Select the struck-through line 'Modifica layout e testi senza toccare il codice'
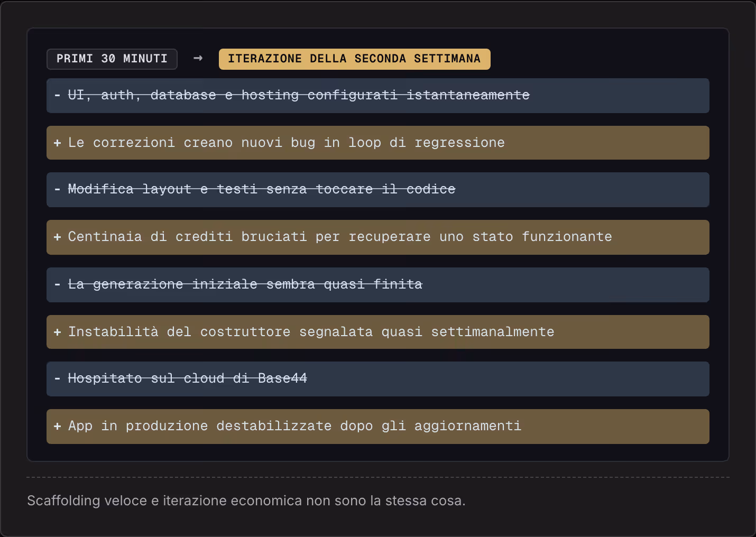Screen dimensions: 756x537 (x=378, y=190)
